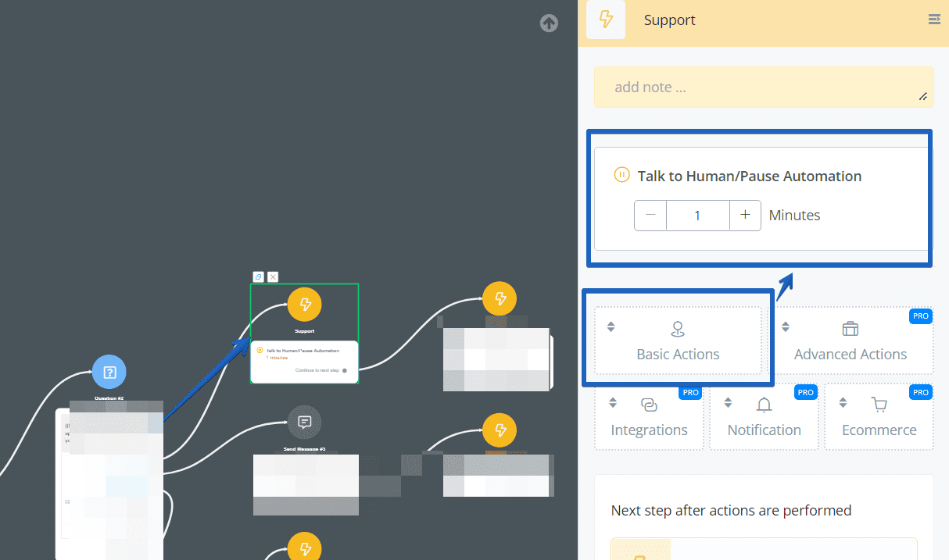Click the person pin icon on Basic Actions
949x560 pixels.
(x=678, y=329)
